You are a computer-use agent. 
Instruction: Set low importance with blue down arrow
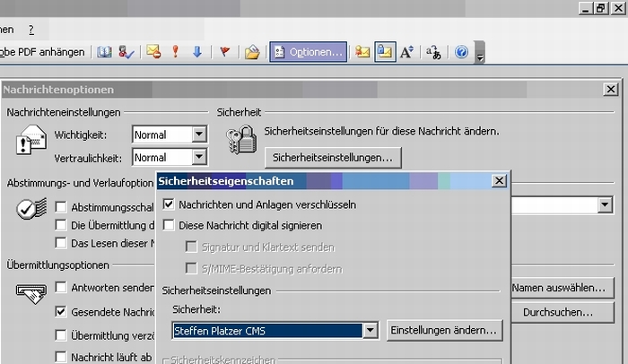tap(197, 52)
